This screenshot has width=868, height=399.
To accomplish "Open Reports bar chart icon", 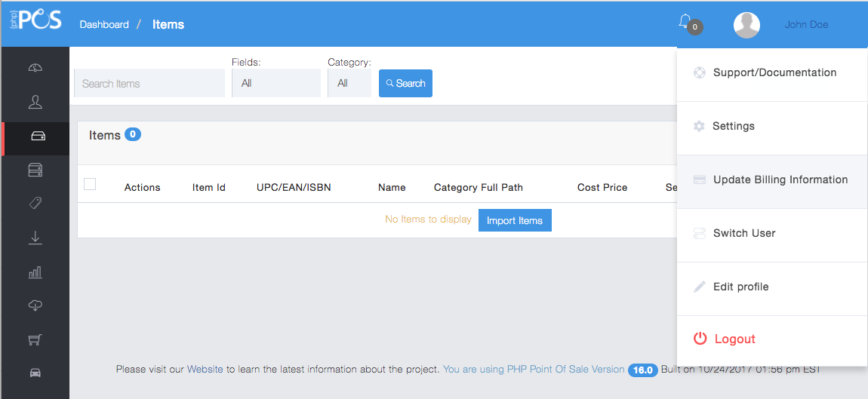I will pyautogui.click(x=35, y=272).
